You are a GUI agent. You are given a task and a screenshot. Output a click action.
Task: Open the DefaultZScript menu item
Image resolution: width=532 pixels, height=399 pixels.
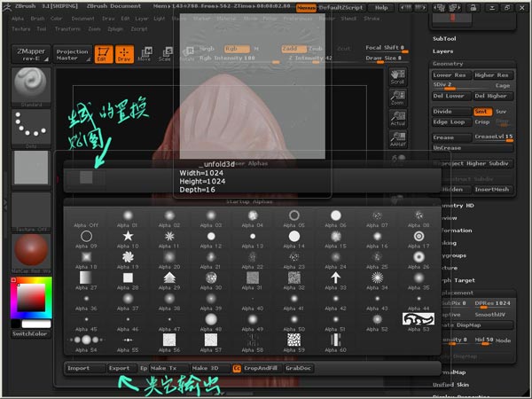(x=340, y=7)
